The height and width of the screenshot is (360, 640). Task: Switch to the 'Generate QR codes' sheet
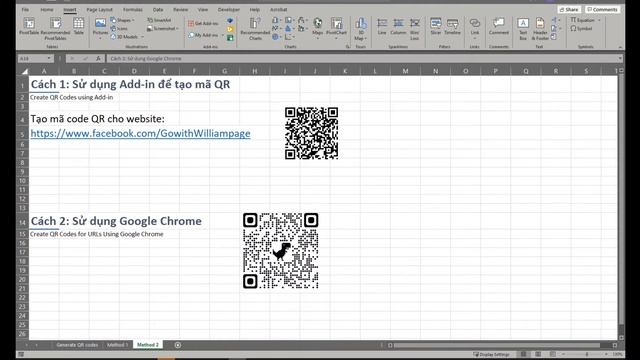pos(77,345)
